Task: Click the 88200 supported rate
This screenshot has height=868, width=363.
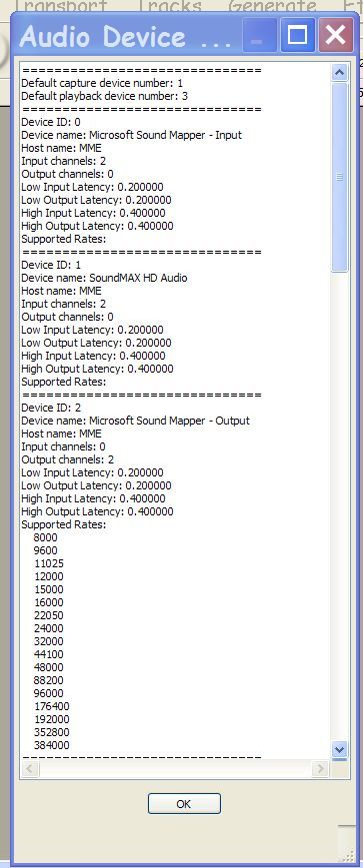Action: tap(49, 680)
